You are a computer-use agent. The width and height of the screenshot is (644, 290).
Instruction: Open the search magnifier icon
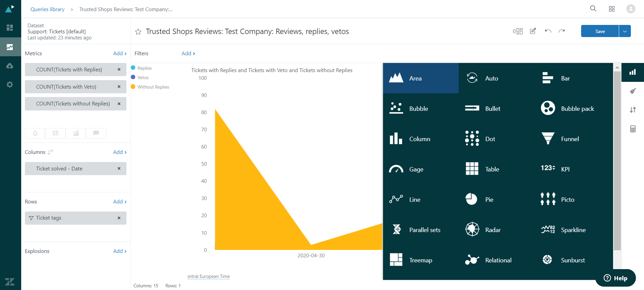593,9
